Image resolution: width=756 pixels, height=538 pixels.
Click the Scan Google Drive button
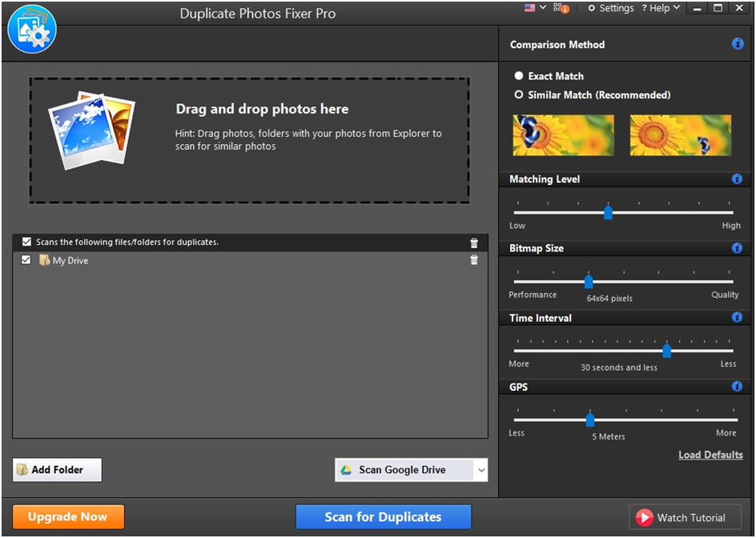pos(404,470)
